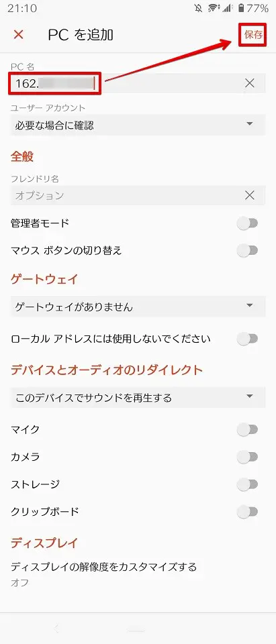This screenshot has width=276, height=644.
Task: Tap the battery icon in the status bar
Action: click(240, 8)
